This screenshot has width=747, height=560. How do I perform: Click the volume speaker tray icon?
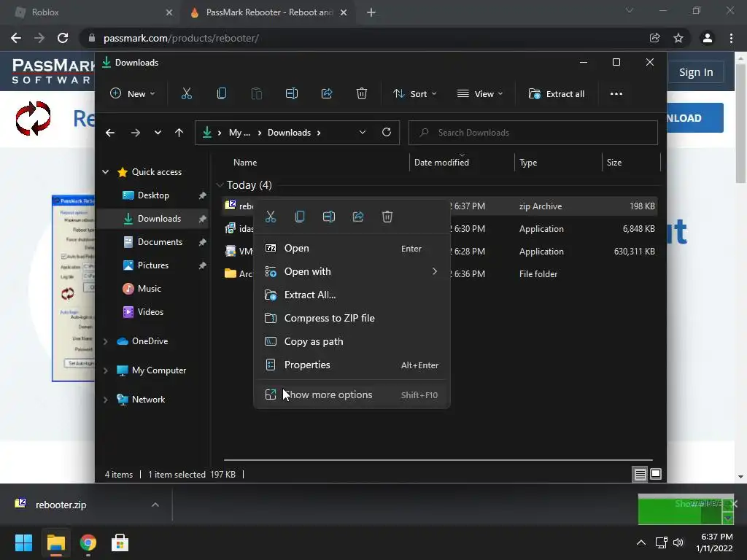pyautogui.click(x=678, y=542)
